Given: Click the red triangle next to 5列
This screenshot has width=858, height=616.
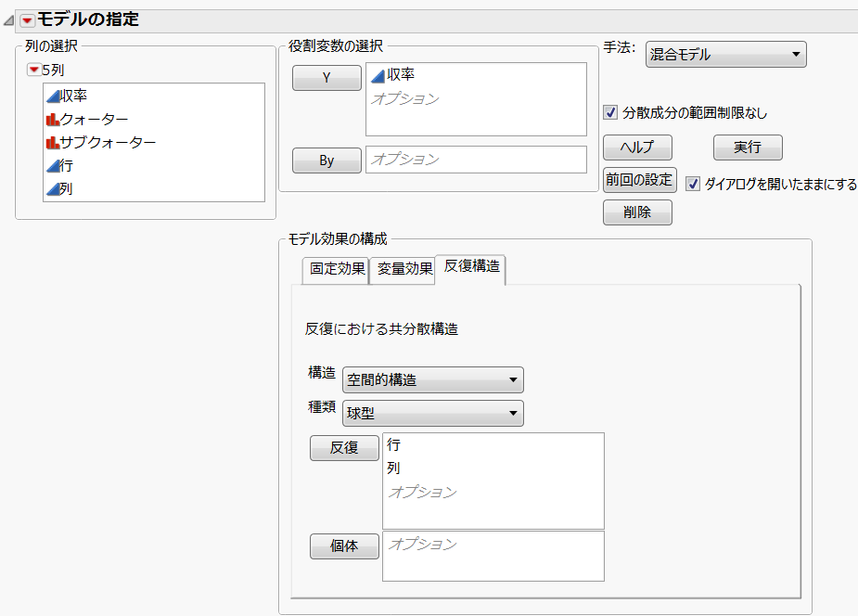Looking at the screenshot, I should click(34, 70).
